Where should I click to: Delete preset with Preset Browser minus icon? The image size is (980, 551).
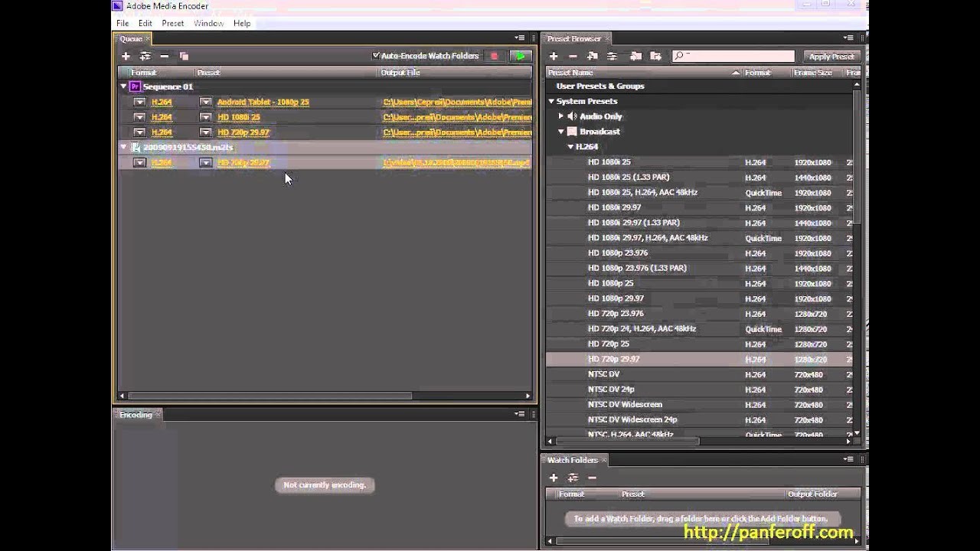click(573, 57)
